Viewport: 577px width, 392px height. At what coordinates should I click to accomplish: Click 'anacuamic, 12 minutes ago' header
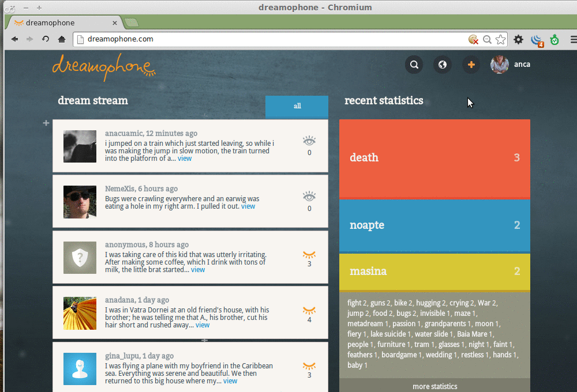[151, 134]
